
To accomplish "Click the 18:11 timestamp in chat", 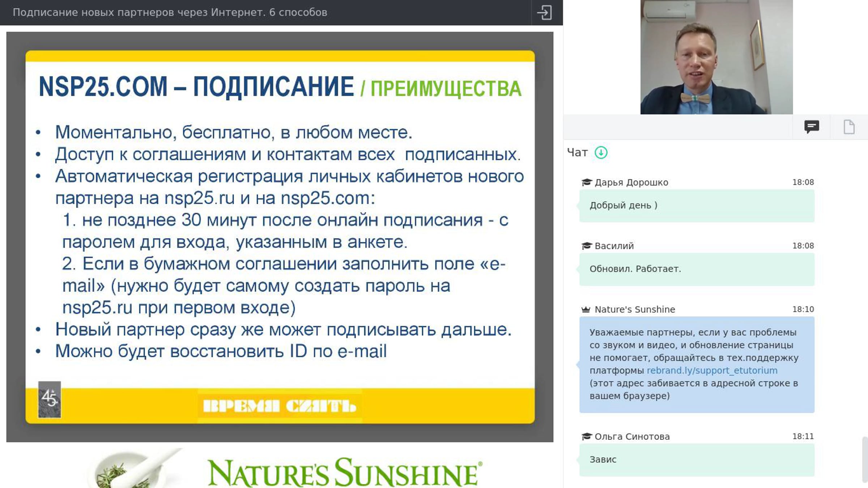I will [803, 437].
